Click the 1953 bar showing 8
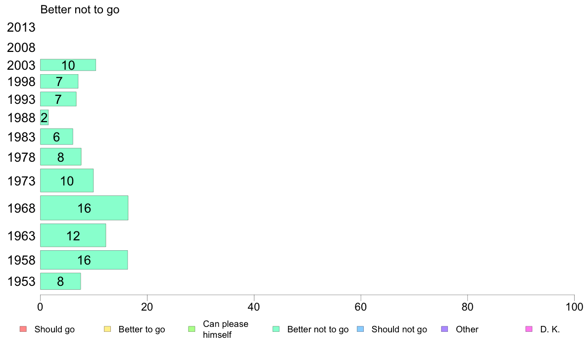Screen dimensions: 588x364 tap(60, 281)
